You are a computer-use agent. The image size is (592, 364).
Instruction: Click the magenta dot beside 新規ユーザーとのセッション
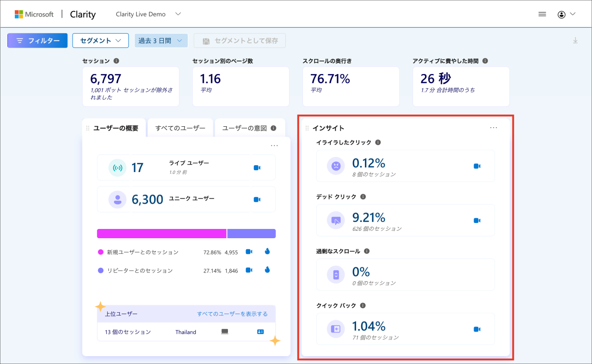tap(101, 252)
